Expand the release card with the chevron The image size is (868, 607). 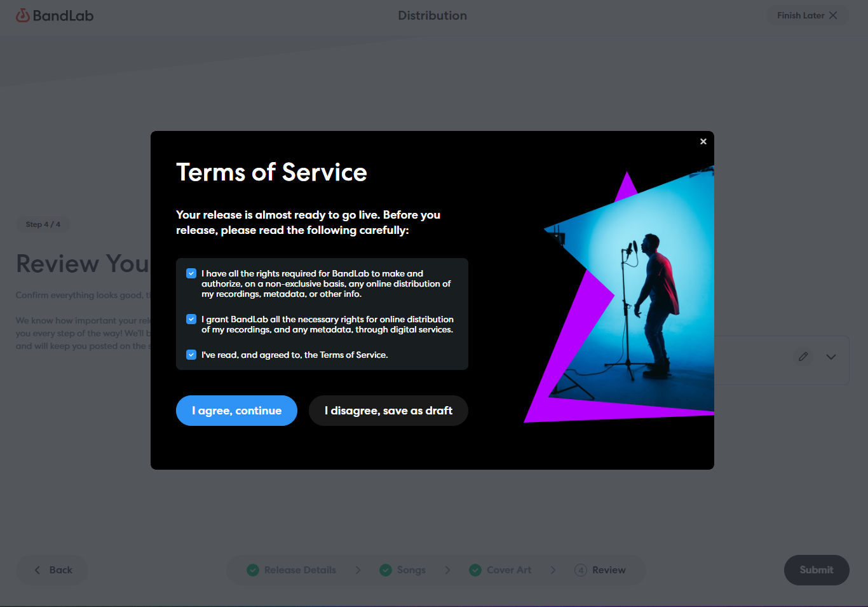pos(831,357)
